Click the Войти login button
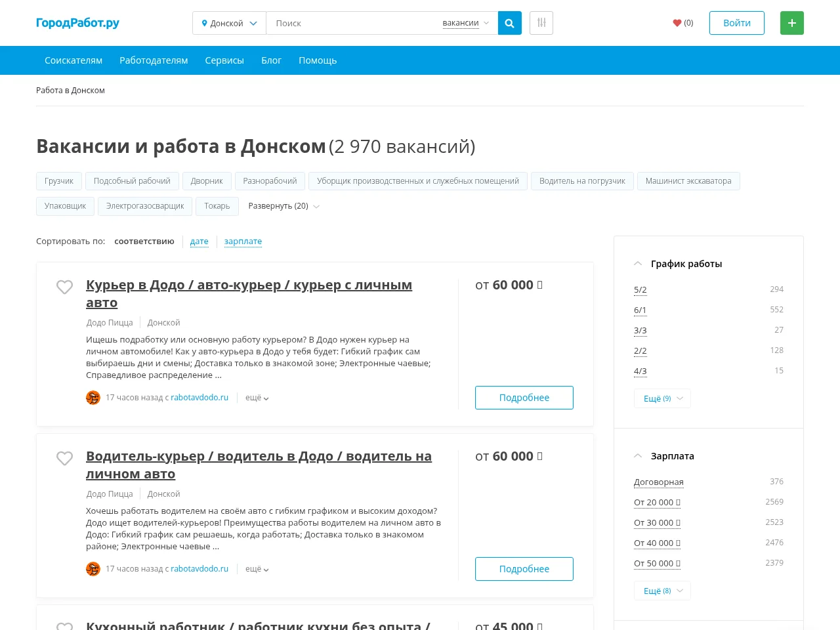Image resolution: width=840 pixels, height=630 pixels. [x=737, y=23]
